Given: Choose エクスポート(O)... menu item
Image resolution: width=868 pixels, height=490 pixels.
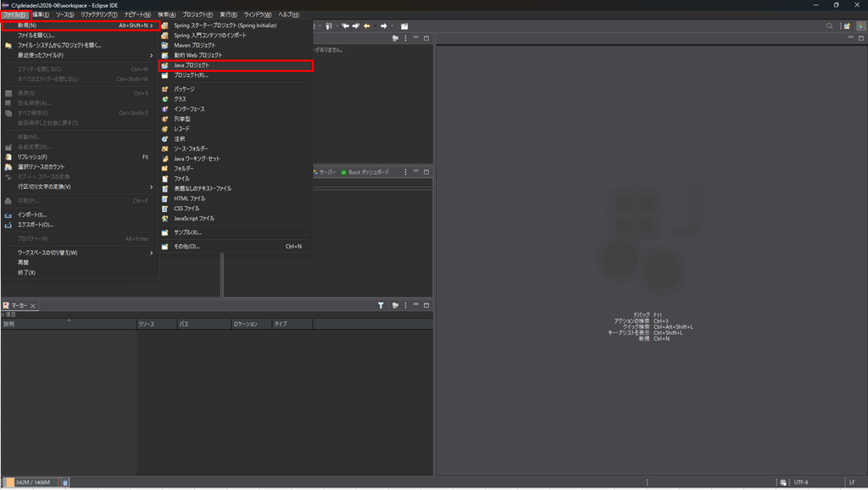Looking at the screenshot, I should click(x=80, y=225).
